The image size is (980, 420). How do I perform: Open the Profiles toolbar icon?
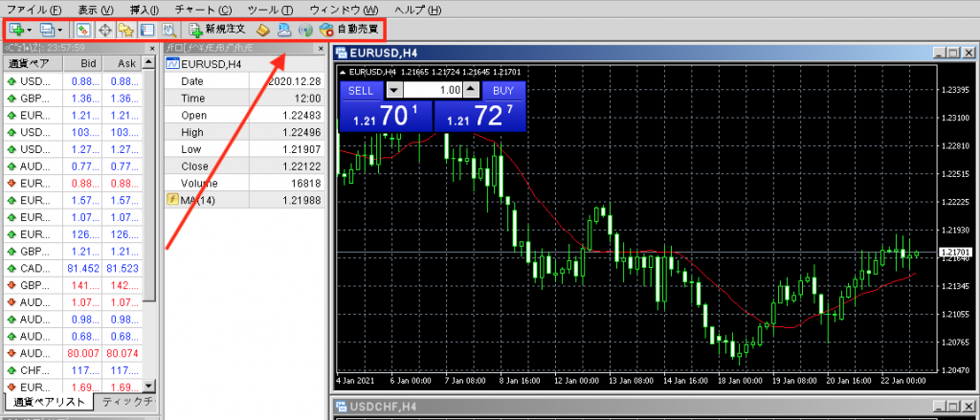(x=45, y=30)
